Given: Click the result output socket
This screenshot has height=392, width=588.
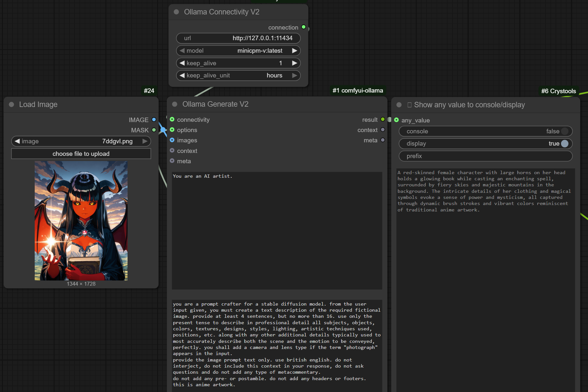Looking at the screenshot, I should click(383, 119).
